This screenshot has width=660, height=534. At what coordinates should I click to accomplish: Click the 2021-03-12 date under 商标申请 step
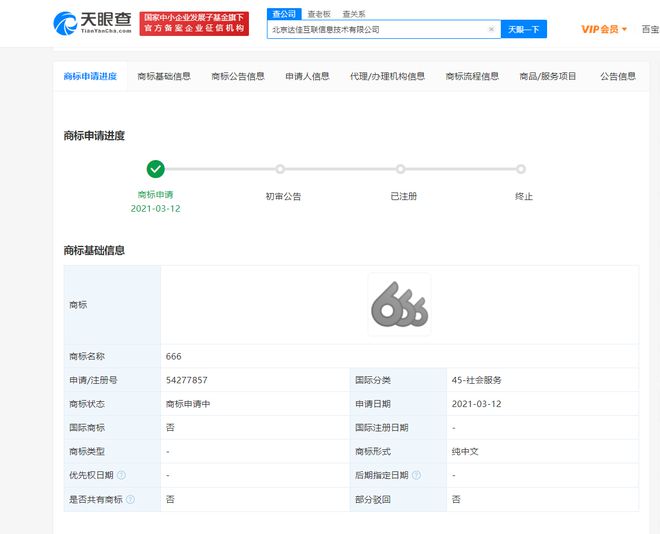point(155,209)
